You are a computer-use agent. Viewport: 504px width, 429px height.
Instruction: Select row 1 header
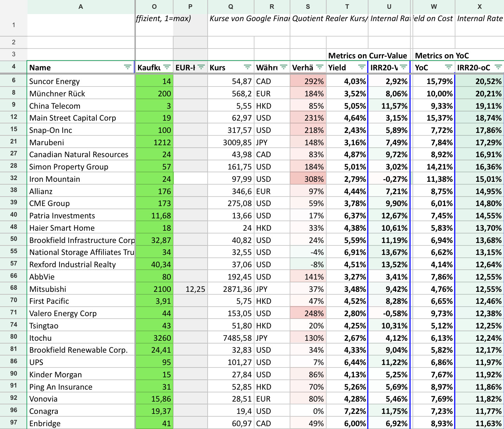point(13,25)
